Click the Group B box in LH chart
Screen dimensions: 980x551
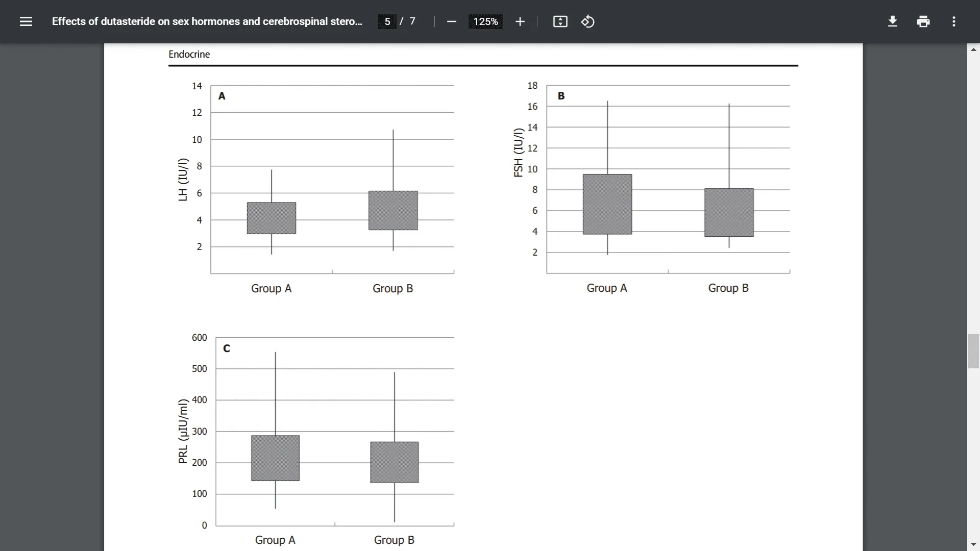(393, 210)
